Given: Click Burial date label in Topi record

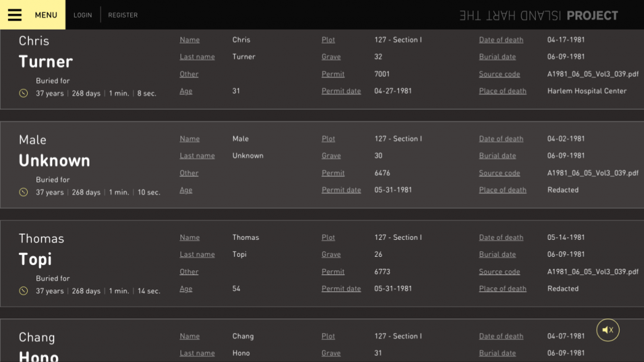Looking at the screenshot, I should pos(497,255).
